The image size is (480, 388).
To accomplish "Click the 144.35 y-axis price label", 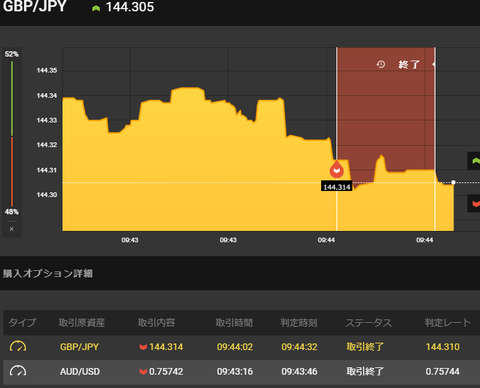I will tap(47, 70).
